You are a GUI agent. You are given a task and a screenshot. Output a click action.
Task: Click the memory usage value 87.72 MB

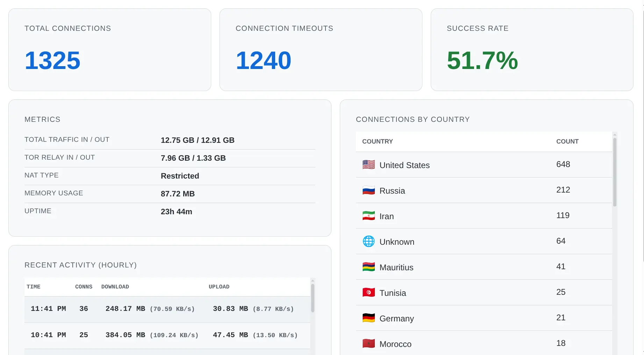tap(178, 194)
